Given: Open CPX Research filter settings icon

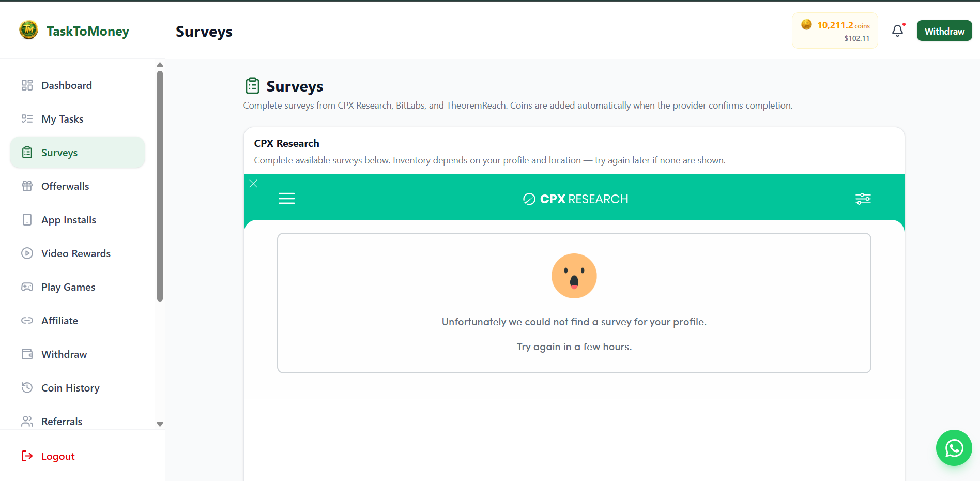Looking at the screenshot, I should tap(863, 199).
